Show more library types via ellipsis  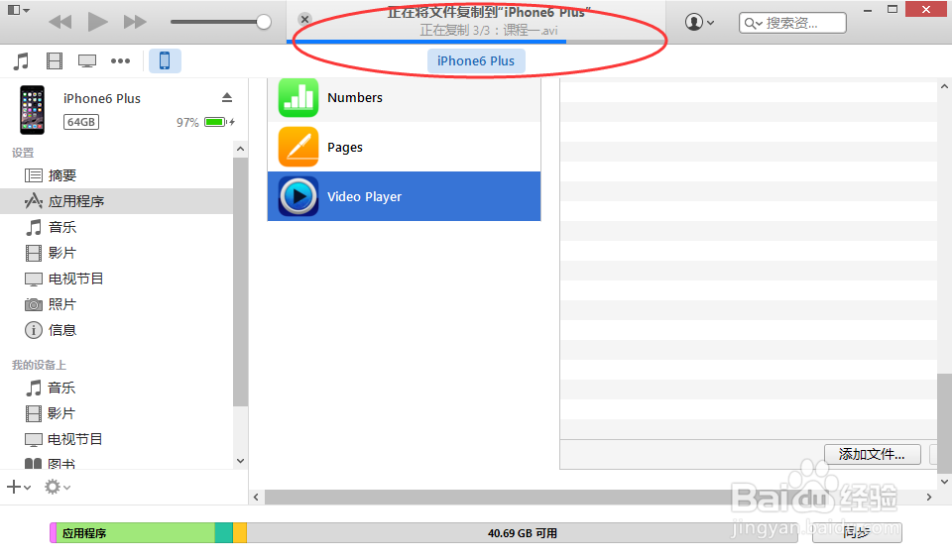[120, 60]
